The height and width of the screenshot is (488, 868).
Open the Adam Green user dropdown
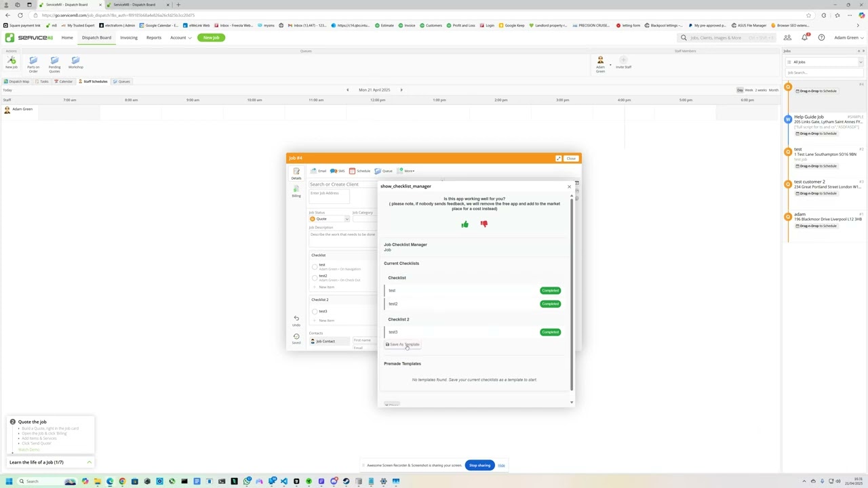pos(848,38)
